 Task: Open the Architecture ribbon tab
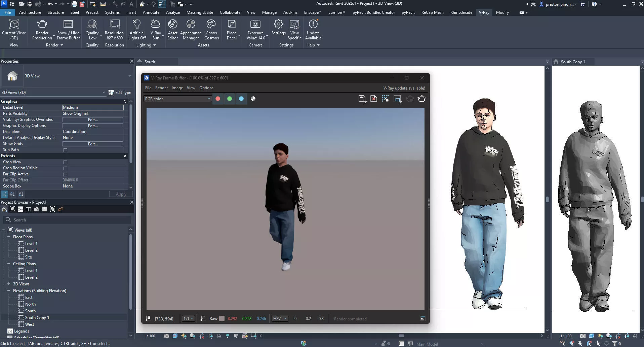(30, 12)
